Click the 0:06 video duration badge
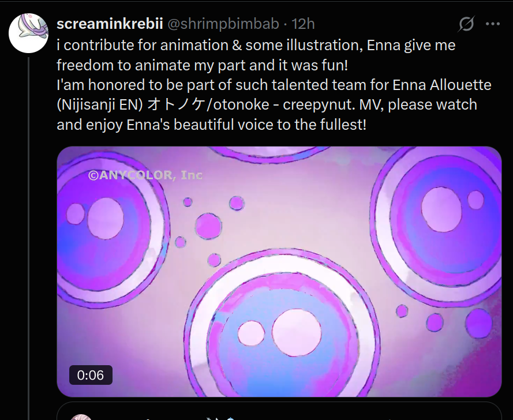The height and width of the screenshot is (420, 513). (91, 375)
